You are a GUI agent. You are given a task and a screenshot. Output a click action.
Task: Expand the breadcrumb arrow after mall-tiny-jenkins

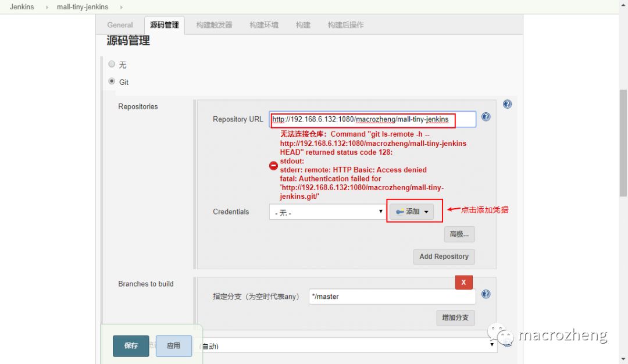click(121, 7)
